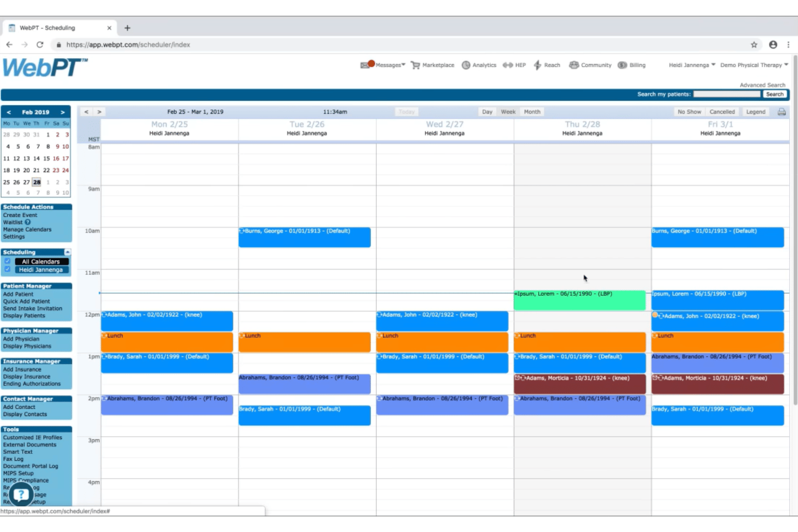Viewport: 798px width, 532px height.
Task: Open the Heidi Jannenga user dropdown
Action: [x=692, y=65]
